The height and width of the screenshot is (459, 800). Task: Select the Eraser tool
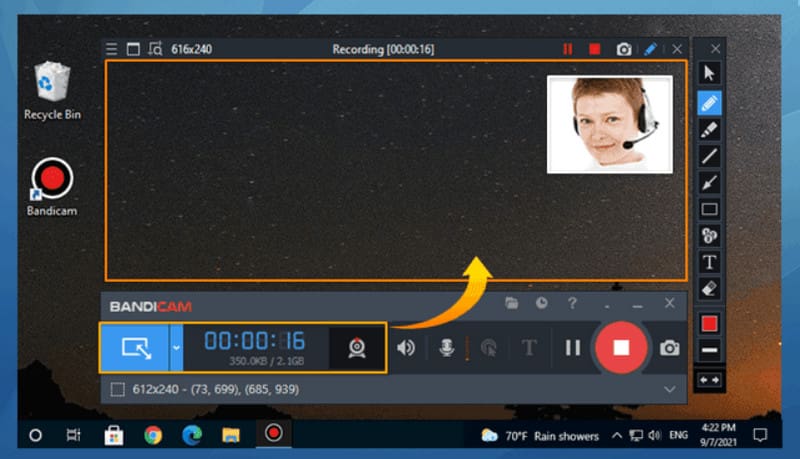(x=709, y=289)
